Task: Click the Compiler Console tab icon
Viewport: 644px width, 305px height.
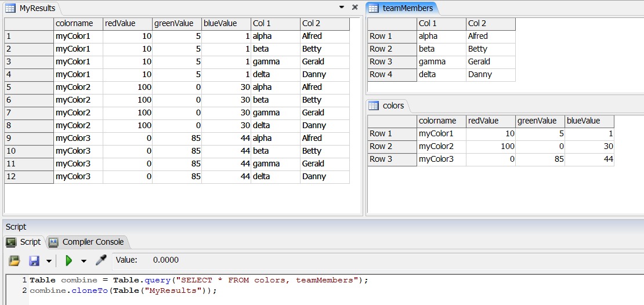Action: click(53, 242)
